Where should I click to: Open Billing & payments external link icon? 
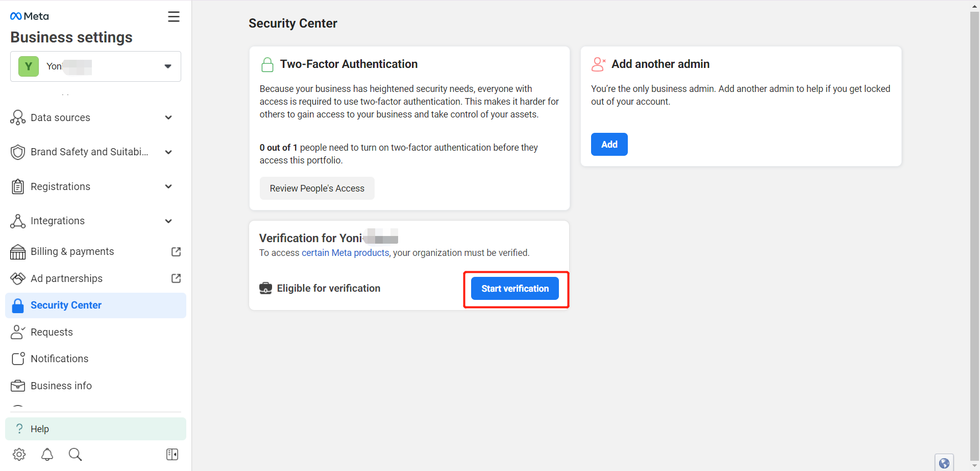(176, 252)
